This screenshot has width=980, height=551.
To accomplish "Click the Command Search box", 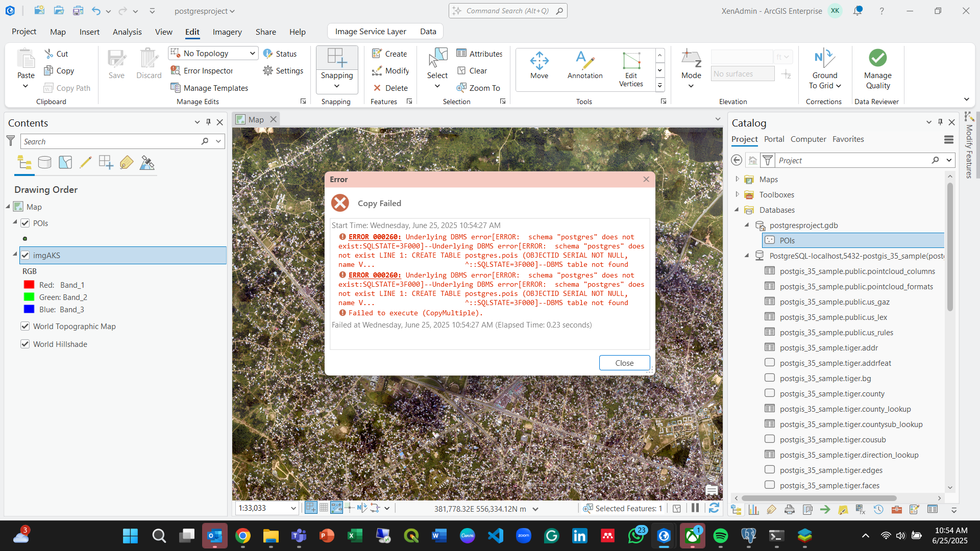I will coord(508,11).
